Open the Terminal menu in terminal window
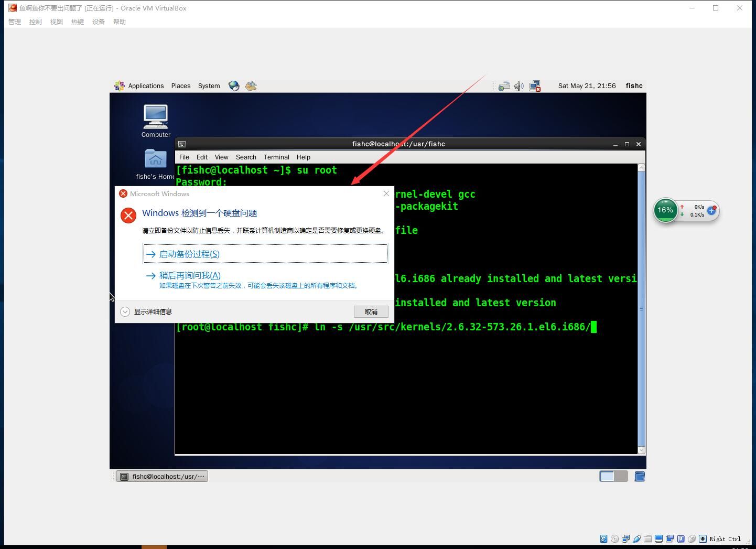The image size is (756, 549). point(276,157)
